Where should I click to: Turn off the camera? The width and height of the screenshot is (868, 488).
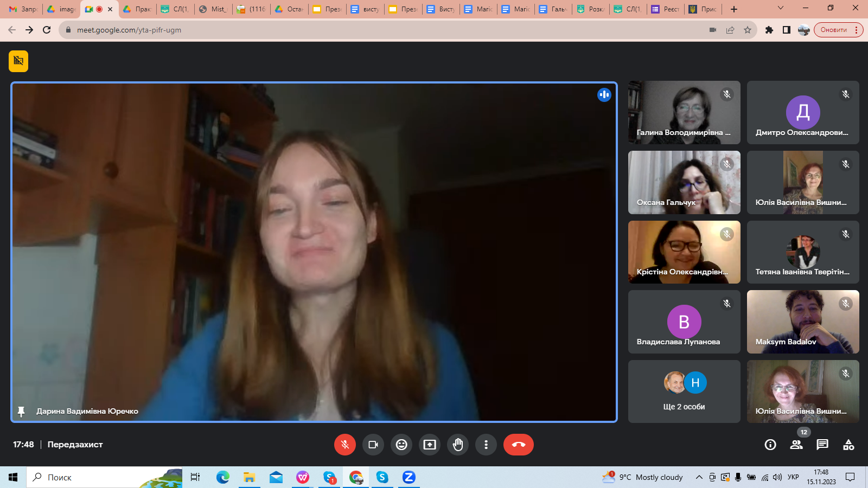click(x=373, y=445)
